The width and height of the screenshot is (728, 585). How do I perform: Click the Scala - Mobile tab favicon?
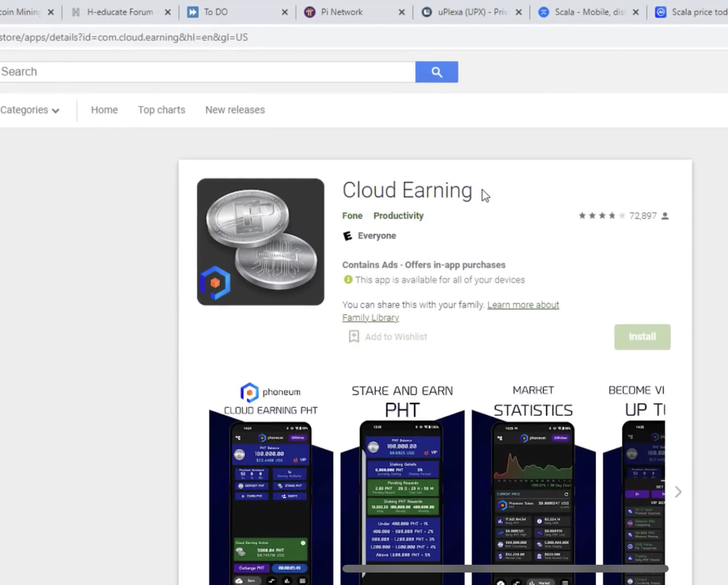[543, 12]
